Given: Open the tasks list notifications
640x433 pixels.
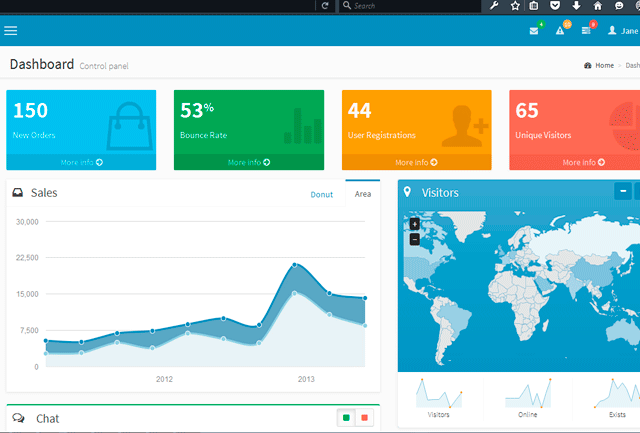Looking at the screenshot, I should (586, 31).
